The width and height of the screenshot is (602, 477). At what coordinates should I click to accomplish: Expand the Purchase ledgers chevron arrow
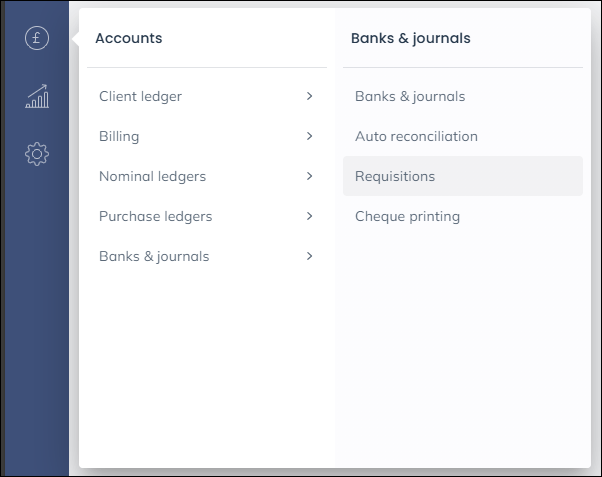pos(310,216)
